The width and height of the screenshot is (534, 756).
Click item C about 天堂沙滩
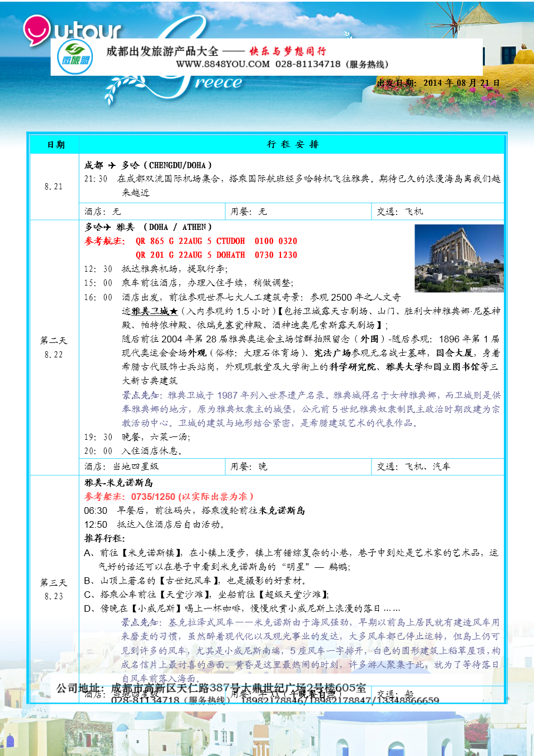pyautogui.click(x=207, y=595)
